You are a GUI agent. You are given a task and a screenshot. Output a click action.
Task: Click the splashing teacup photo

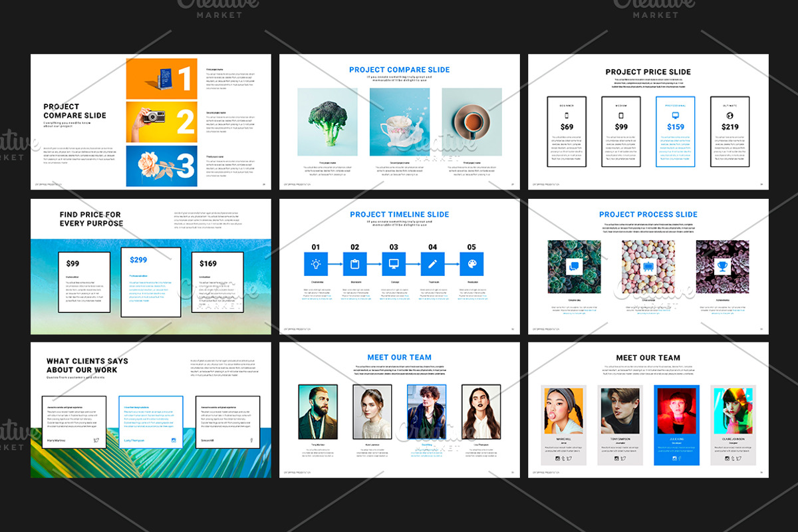[x=400, y=122]
